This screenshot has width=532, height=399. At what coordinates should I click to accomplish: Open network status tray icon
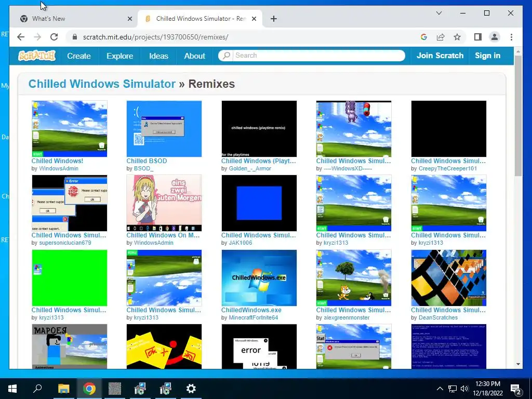[x=453, y=389]
